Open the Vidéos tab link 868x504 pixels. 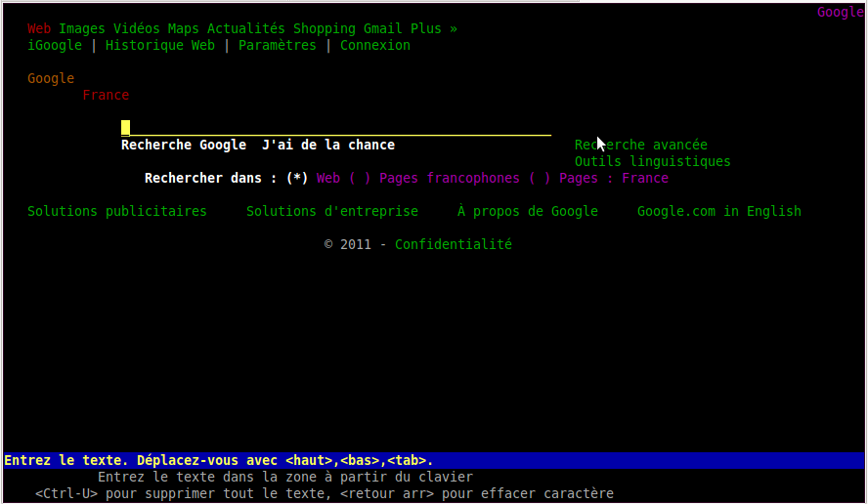tap(136, 28)
